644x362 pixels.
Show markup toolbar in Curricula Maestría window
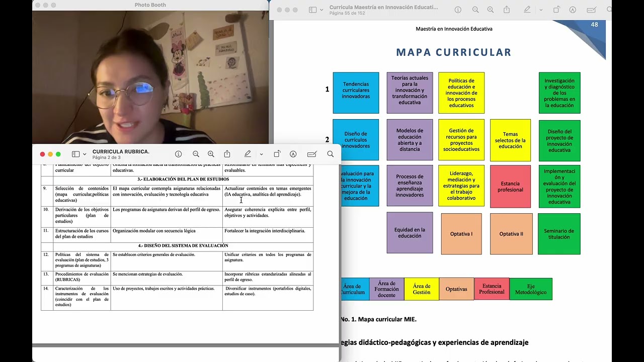pyautogui.click(x=573, y=10)
